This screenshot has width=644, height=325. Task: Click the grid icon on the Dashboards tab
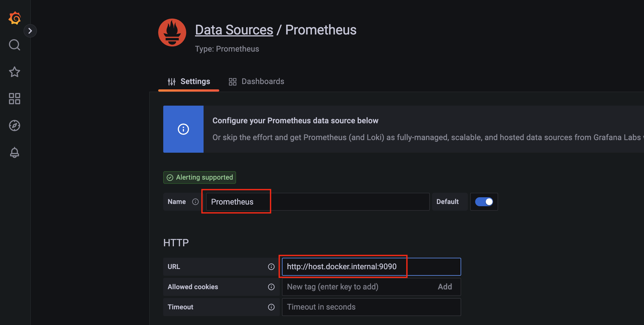pos(233,82)
